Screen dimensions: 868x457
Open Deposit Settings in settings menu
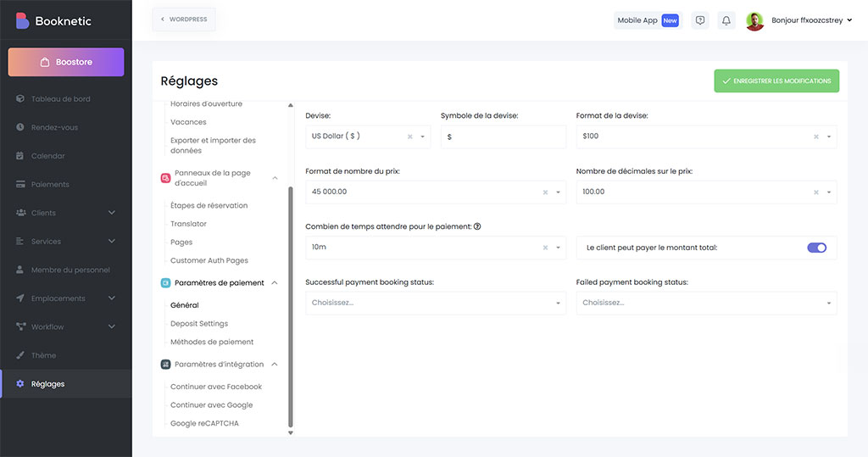click(199, 324)
